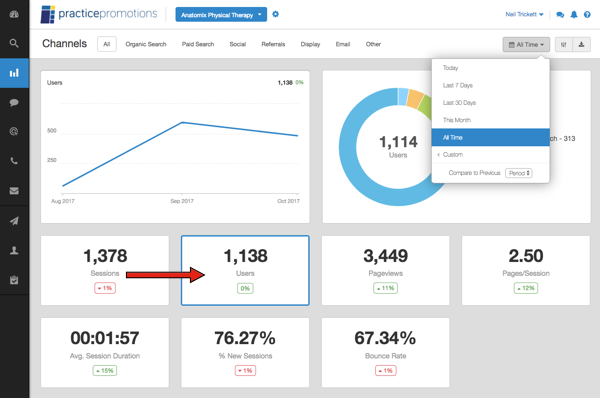The height and width of the screenshot is (398, 600).
Task: Switch to Paid Search channel tab
Action: [x=198, y=44]
